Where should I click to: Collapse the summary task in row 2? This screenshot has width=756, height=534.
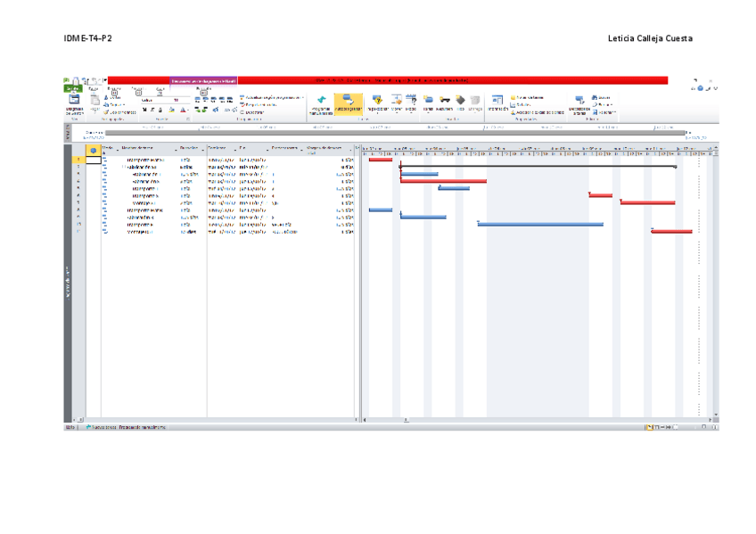coord(123,167)
